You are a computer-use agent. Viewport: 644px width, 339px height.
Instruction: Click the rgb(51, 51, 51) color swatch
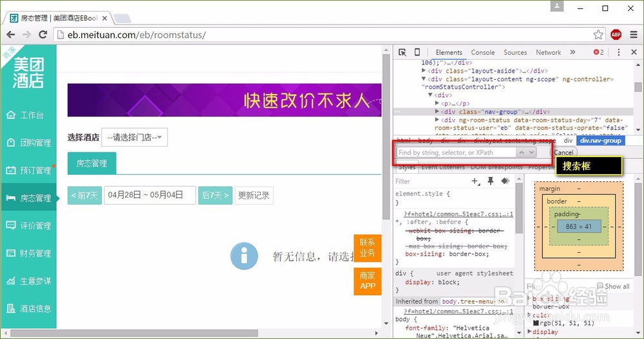[536, 323]
